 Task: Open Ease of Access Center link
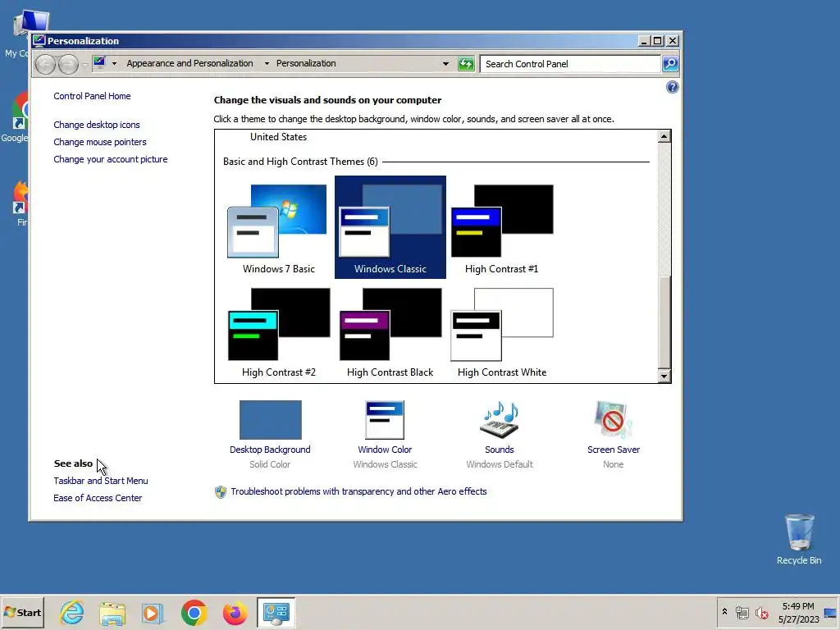click(x=98, y=498)
